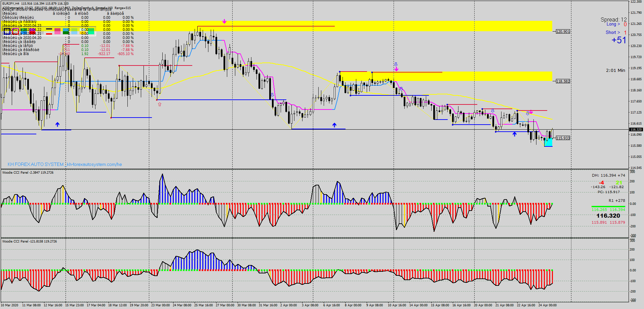Select the blue buy arrow near 12 Mar lows
The width and height of the screenshot is (644, 309).
[x=57, y=124]
